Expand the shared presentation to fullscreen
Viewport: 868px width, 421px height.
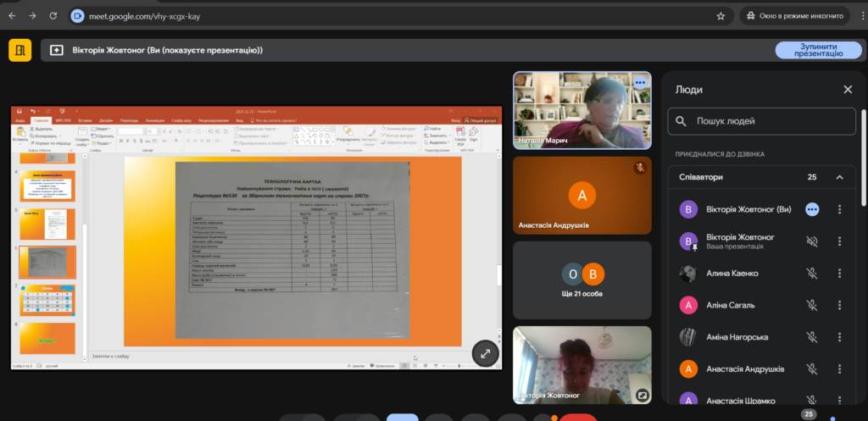click(x=485, y=354)
